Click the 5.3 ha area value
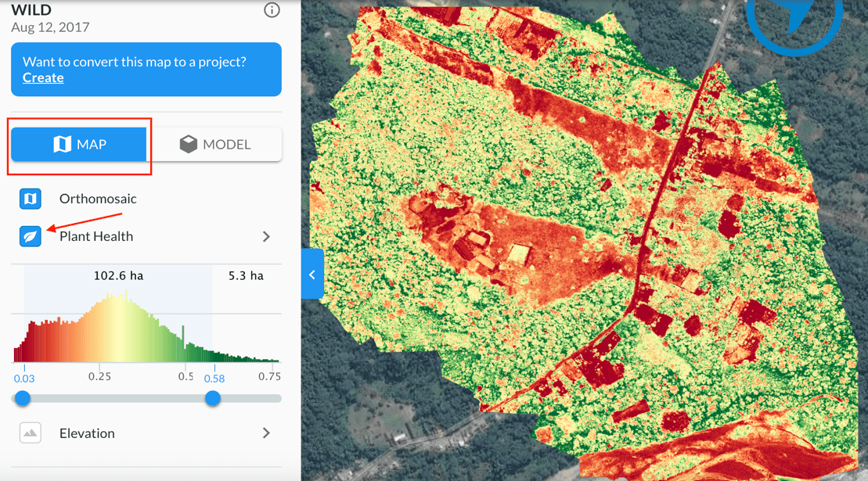The width and height of the screenshot is (868, 481). click(x=246, y=276)
